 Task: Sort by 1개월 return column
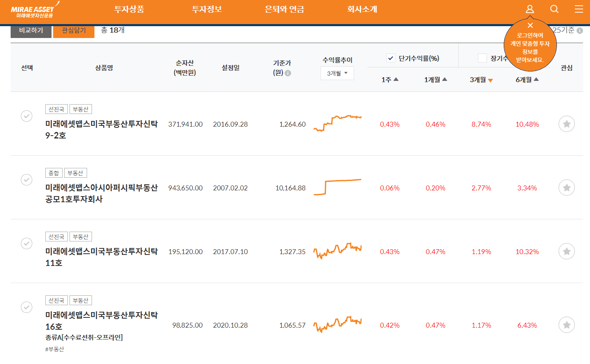click(435, 80)
